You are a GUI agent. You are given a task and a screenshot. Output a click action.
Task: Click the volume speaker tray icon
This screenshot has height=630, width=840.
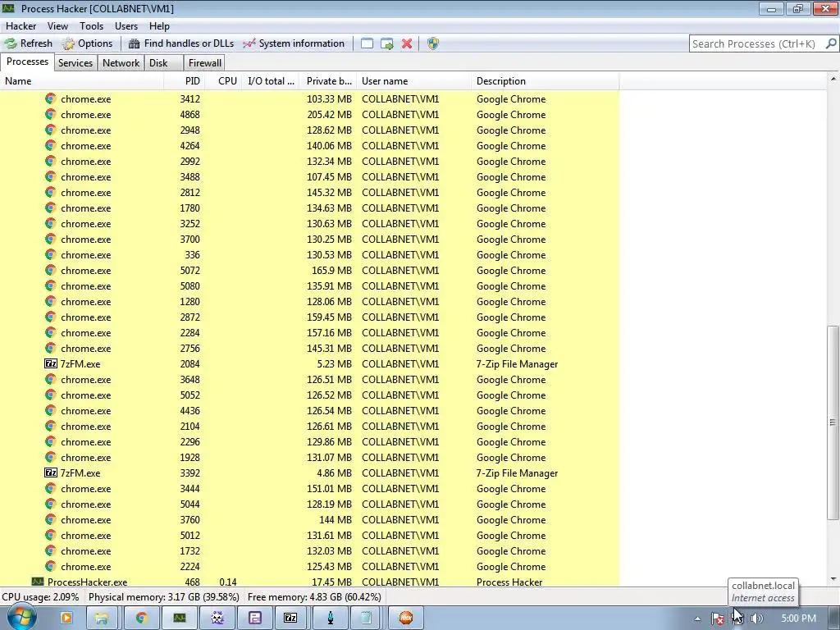pyautogui.click(x=757, y=619)
